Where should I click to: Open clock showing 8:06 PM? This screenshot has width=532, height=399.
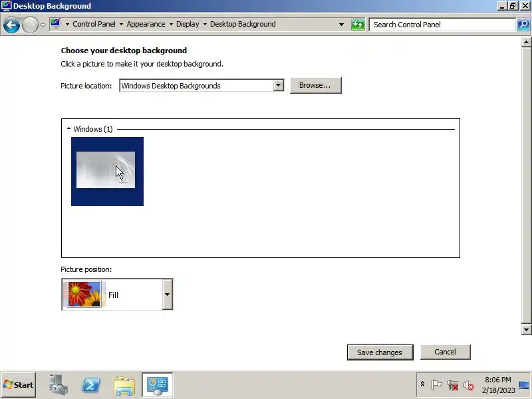click(x=498, y=385)
